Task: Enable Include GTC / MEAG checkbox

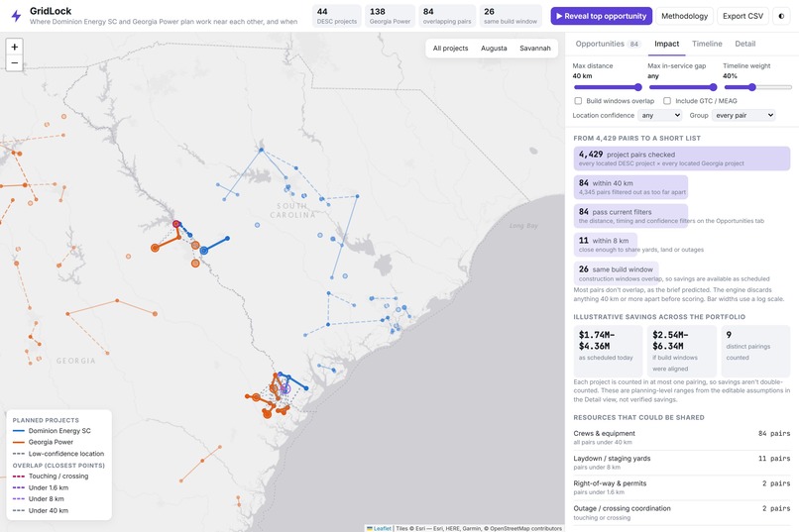Action: (x=667, y=101)
